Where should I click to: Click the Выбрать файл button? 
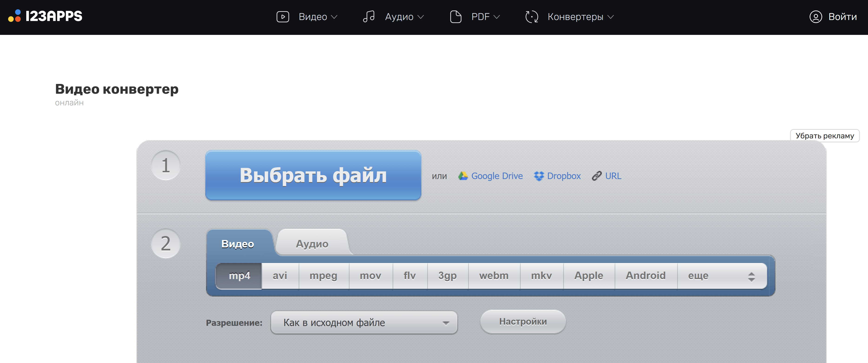click(313, 175)
